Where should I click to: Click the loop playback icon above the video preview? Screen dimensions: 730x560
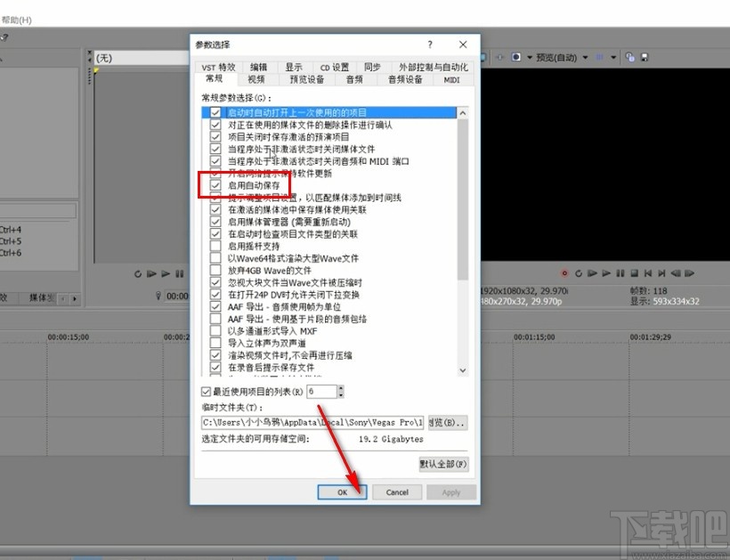pyautogui.click(x=578, y=273)
